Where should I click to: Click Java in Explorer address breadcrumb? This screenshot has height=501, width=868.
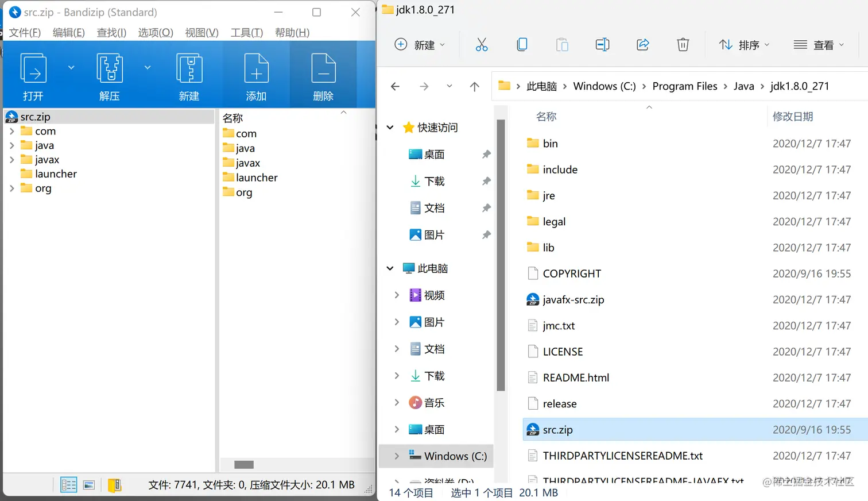[744, 86]
